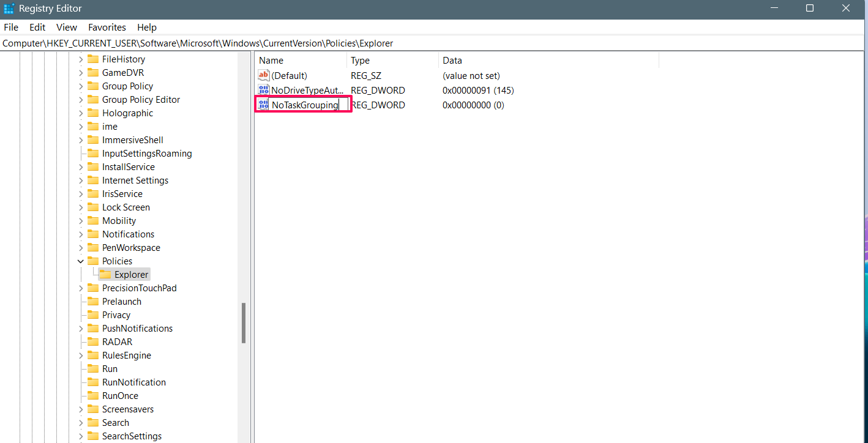Click the GameDVR folder icon

93,73
